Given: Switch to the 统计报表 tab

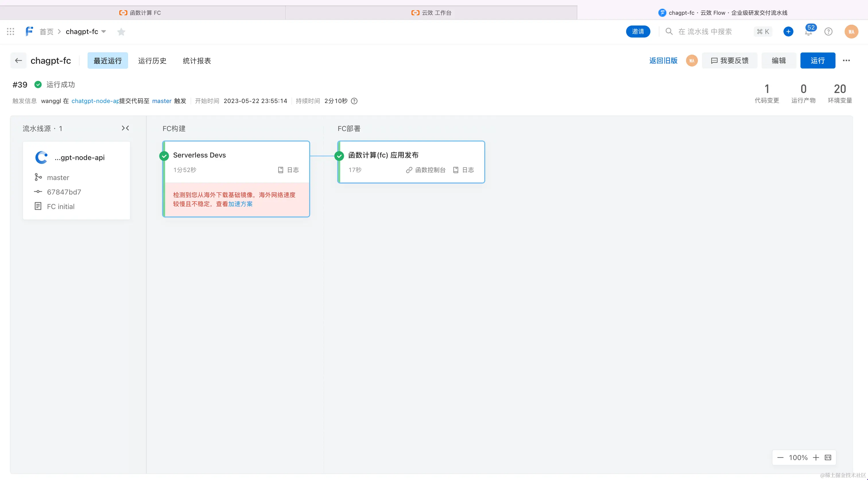Looking at the screenshot, I should [197, 61].
